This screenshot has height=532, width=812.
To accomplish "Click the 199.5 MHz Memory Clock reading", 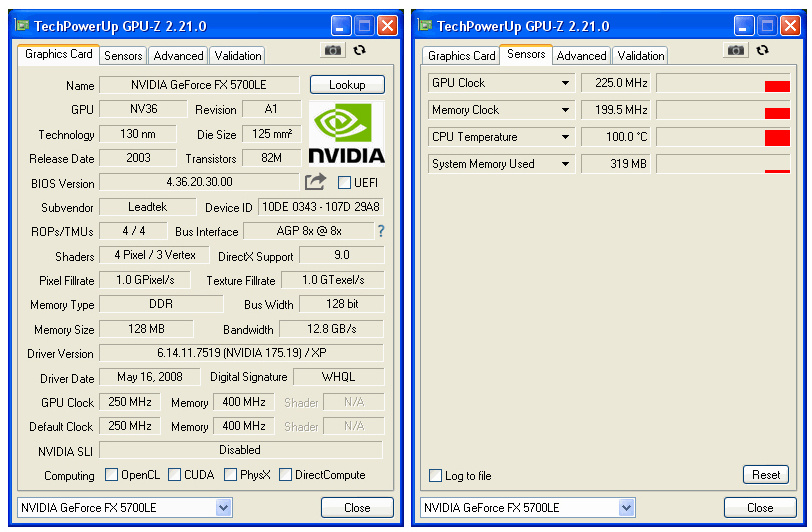I will point(616,110).
